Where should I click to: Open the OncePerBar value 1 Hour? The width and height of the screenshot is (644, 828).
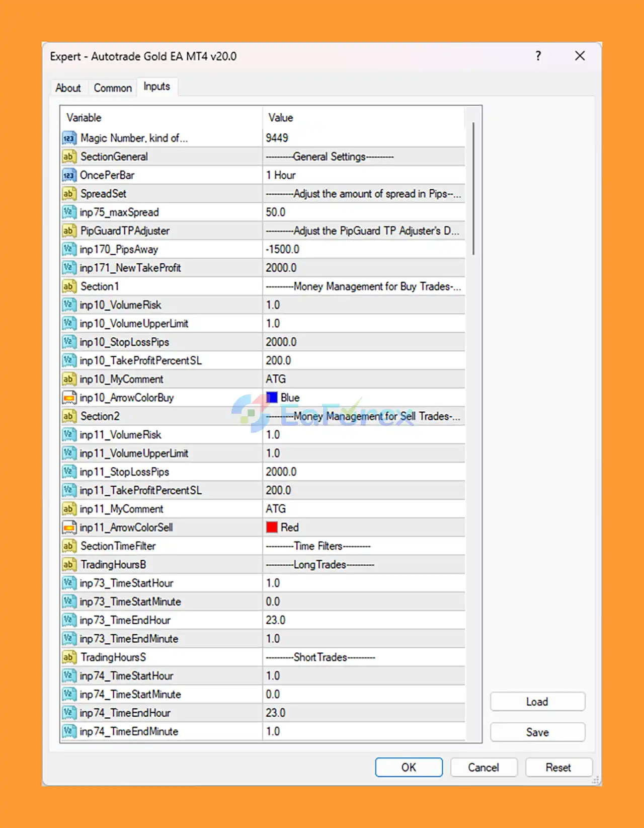coord(362,175)
